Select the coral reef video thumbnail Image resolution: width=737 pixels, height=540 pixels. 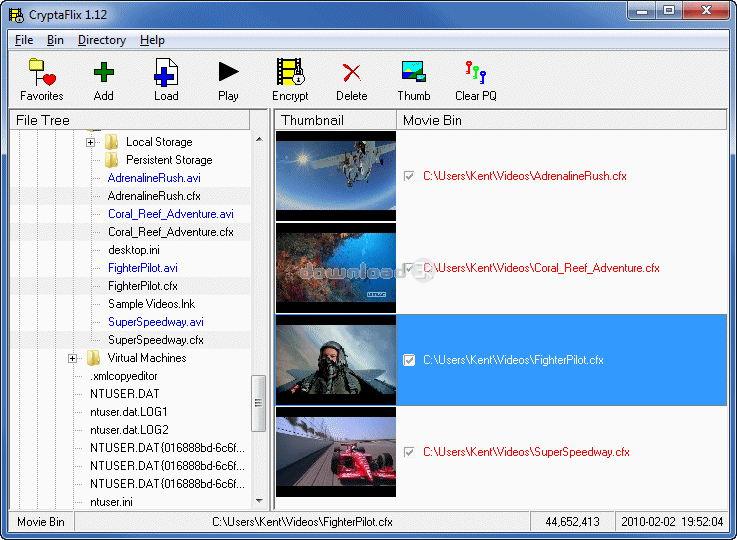click(336, 268)
